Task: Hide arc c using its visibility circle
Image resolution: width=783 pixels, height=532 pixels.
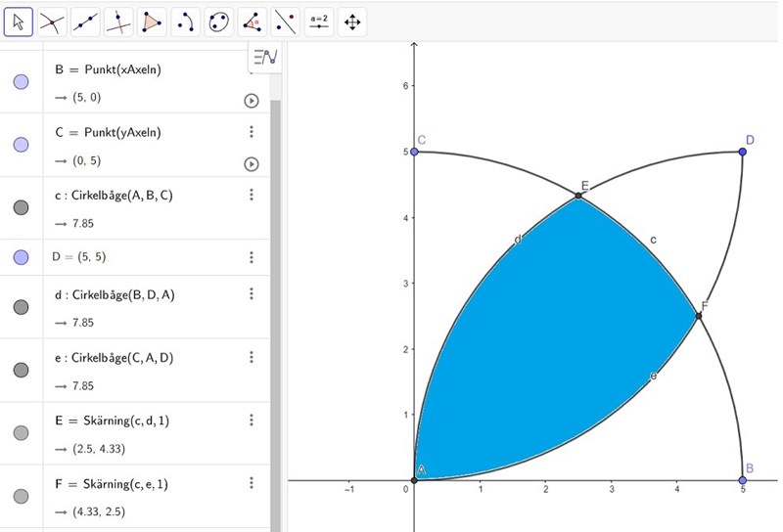Action: [21, 207]
